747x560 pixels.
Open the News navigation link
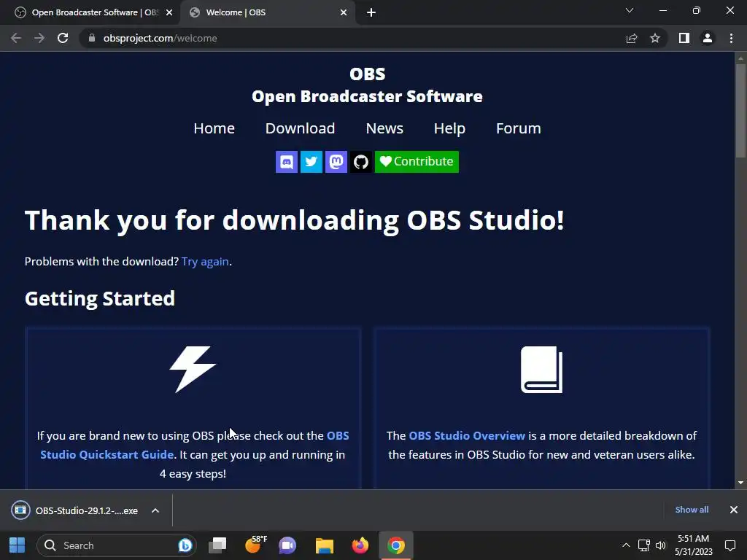click(x=384, y=128)
